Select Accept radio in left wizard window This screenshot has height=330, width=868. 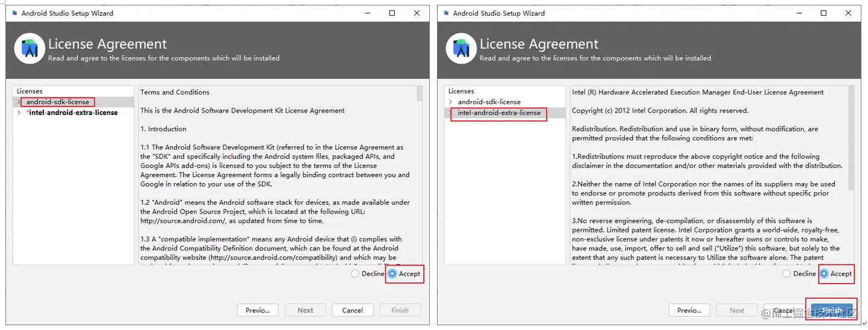[x=392, y=273]
